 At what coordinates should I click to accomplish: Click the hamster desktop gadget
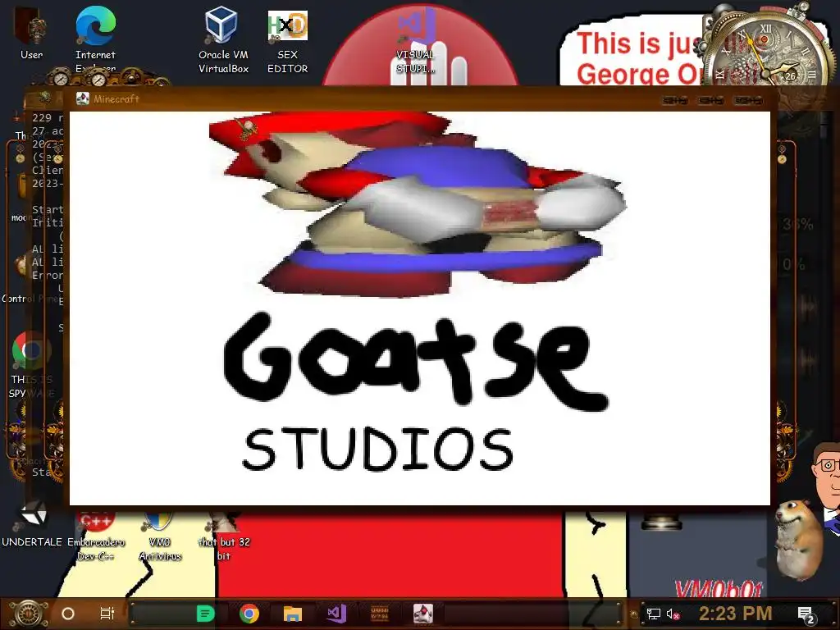tap(798, 540)
